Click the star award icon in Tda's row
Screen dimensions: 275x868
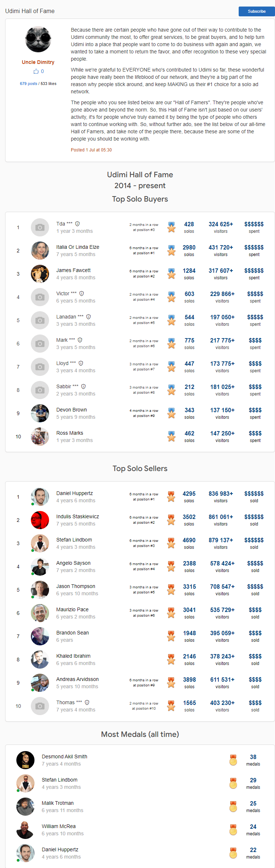[x=171, y=227]
